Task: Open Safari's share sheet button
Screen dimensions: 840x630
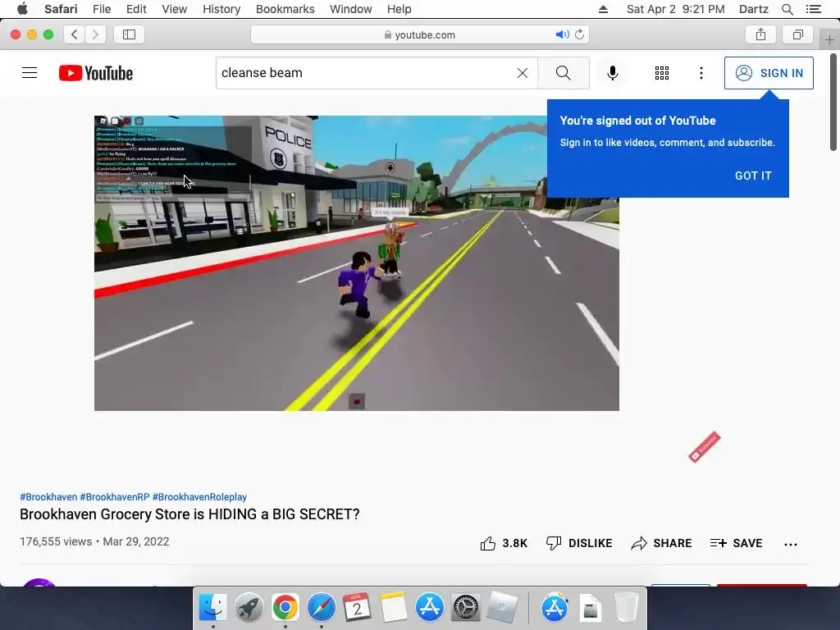Action: 760,34
